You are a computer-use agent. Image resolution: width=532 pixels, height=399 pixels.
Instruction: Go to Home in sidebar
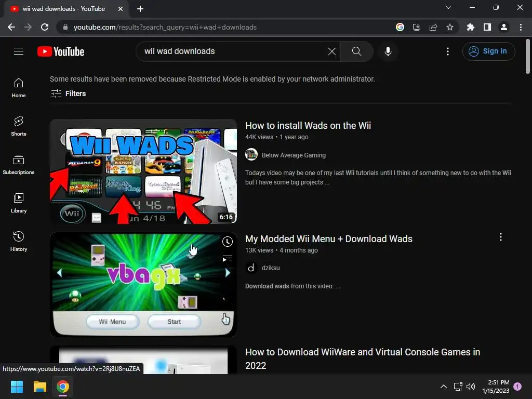[19, 87]
